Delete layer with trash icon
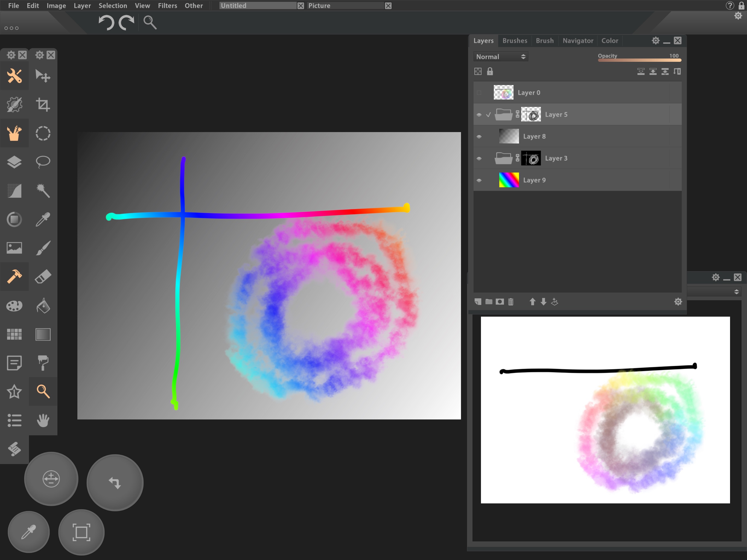 tap(510, 302)
